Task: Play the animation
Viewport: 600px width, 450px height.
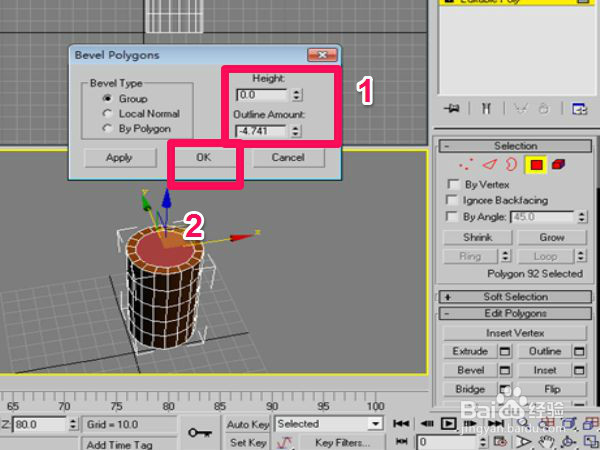Action: point(448,423)
